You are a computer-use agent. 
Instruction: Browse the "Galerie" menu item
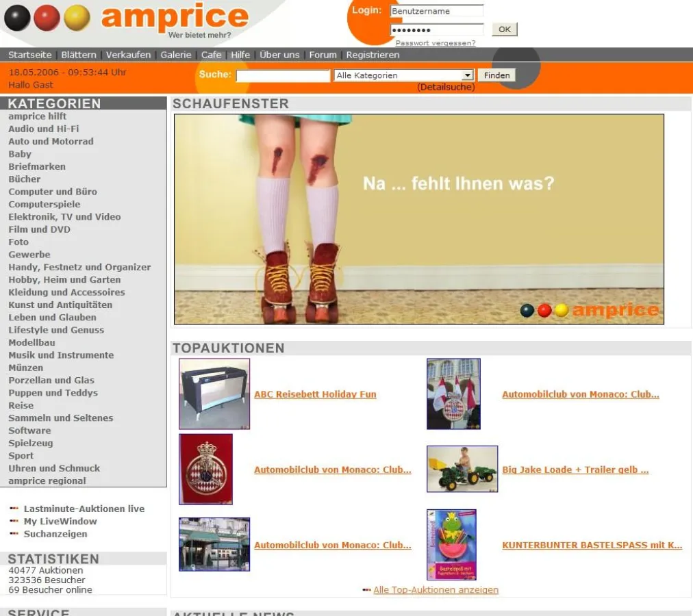click(x=176, y=55)
